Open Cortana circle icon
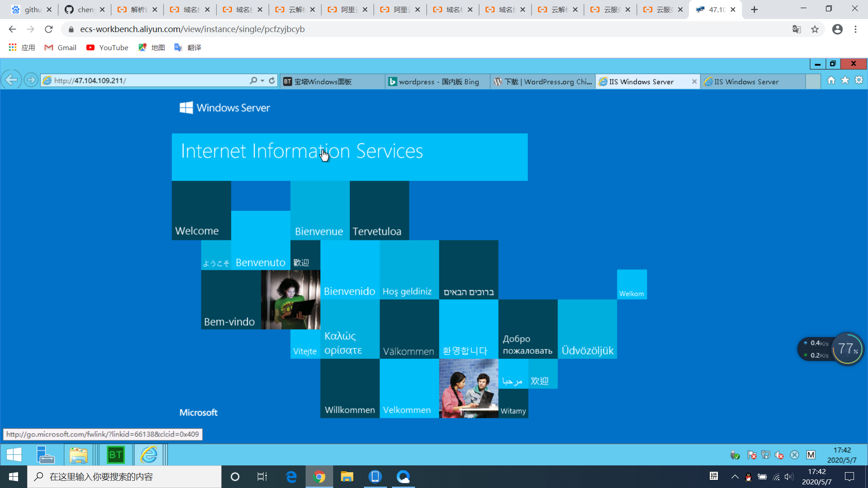The height and width of the screenshot is (488, 868). click(x=235, y=477)
